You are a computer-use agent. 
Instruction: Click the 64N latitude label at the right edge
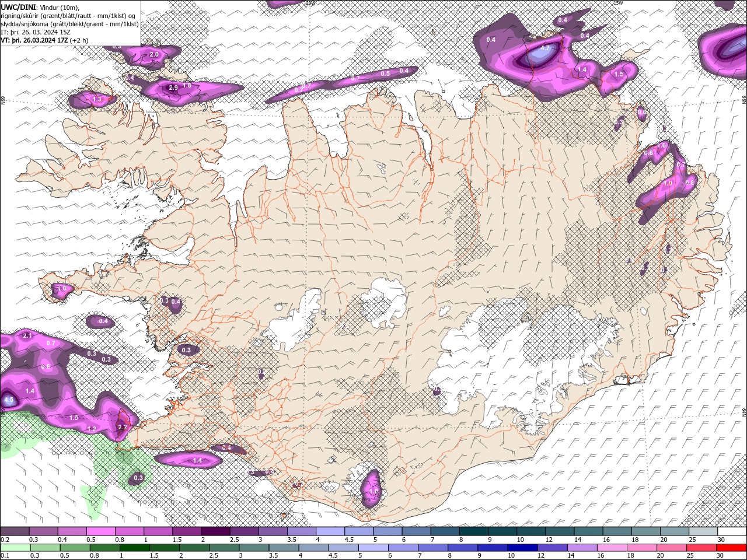(744, 411)
